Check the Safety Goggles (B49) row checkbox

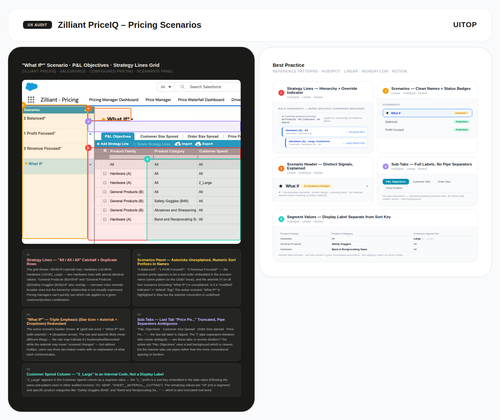click(105, 201)
